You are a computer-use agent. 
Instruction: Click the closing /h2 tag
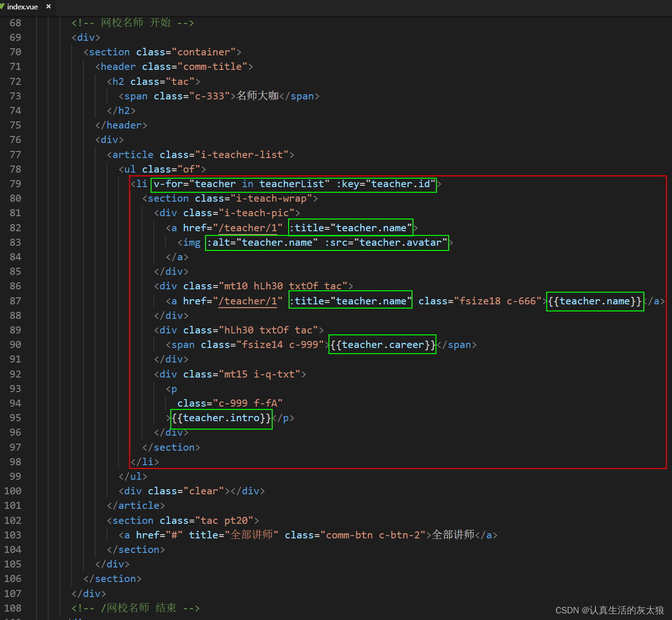point(121,111)
